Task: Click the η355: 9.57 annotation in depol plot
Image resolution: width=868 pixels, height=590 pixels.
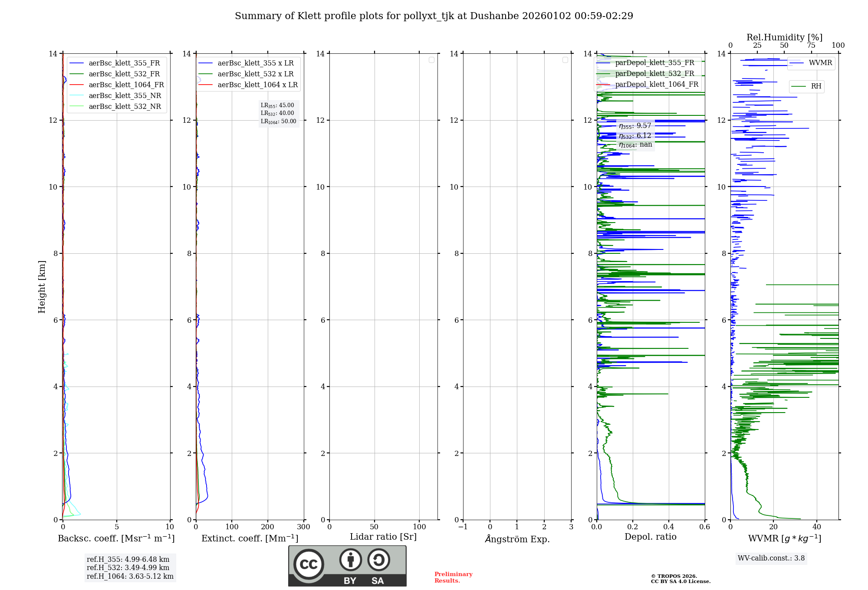Action: pyautogui.click(x=635, y=126)
